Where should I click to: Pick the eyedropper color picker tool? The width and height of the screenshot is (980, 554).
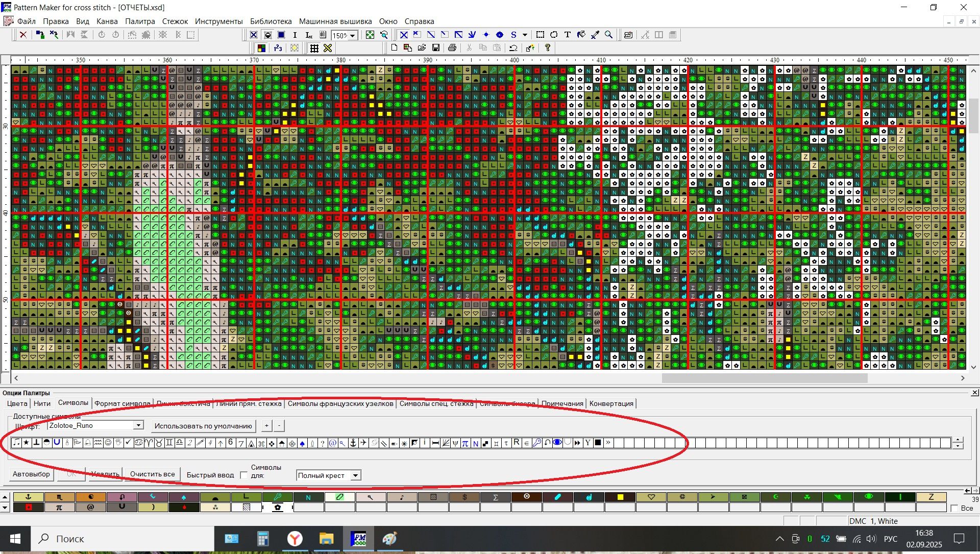coord(595,35)
